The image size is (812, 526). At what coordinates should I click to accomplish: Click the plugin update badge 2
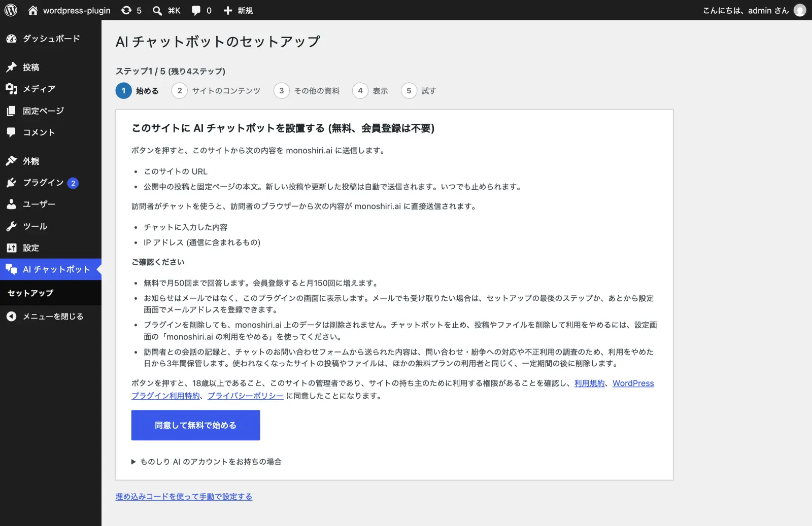point(73,183)
